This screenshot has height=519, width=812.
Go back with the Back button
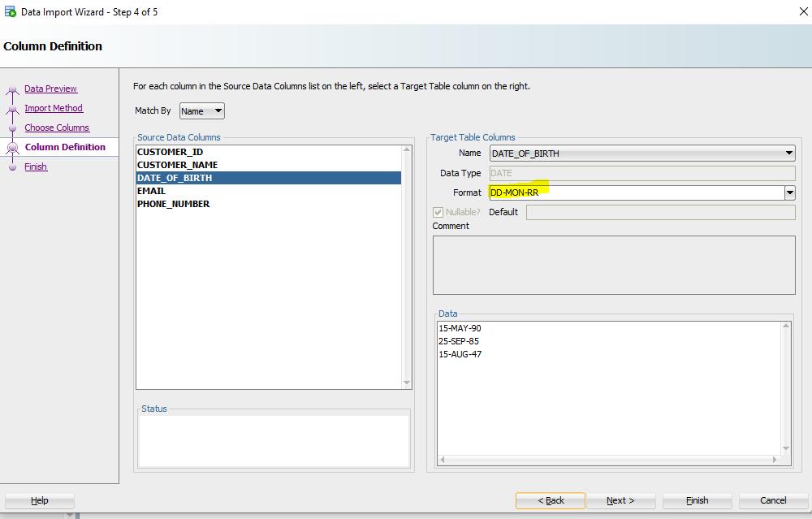coord(551,500)
